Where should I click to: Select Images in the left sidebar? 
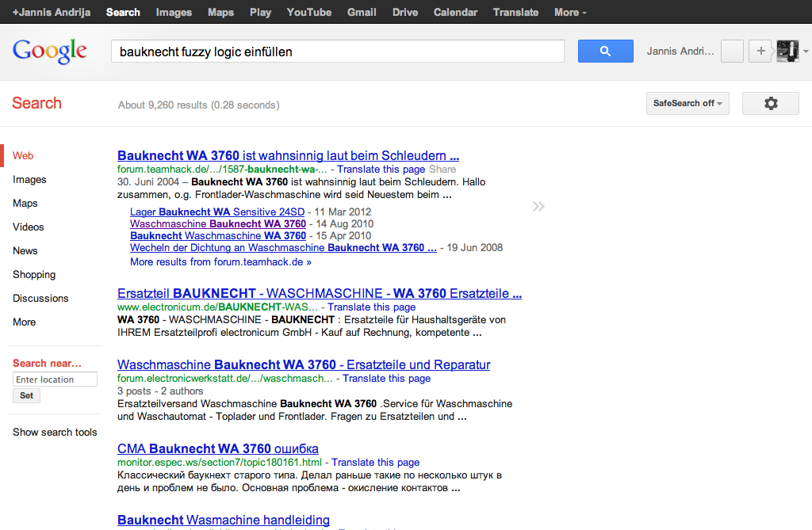point(29,180)
